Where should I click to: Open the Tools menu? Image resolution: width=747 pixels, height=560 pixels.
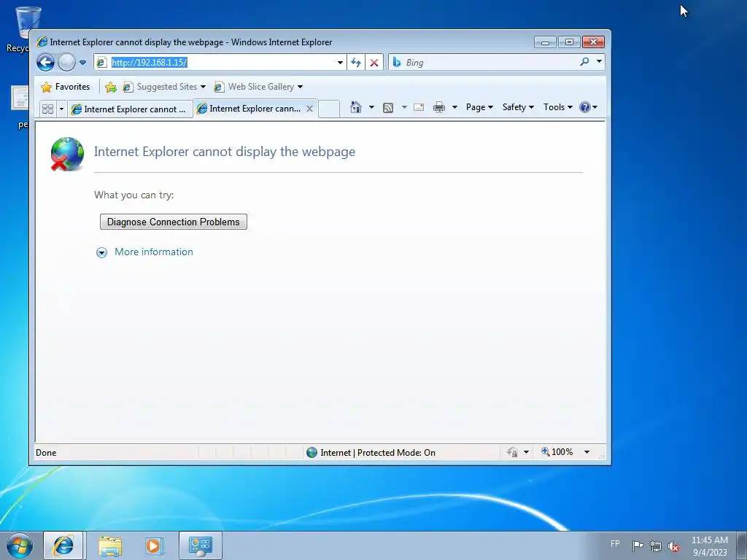[558, 107]
